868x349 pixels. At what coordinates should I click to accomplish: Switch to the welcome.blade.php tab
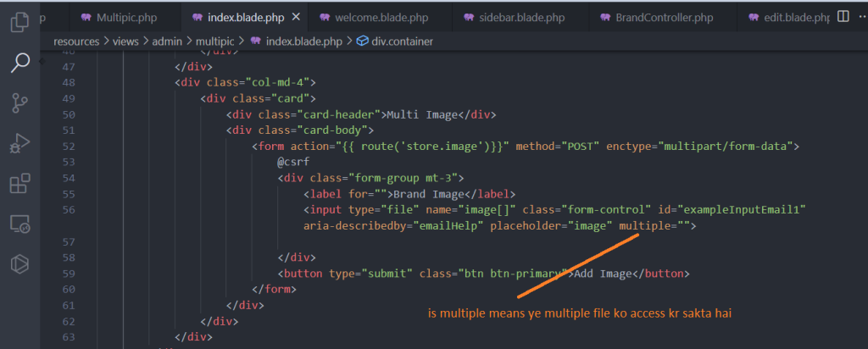(381, 17)
